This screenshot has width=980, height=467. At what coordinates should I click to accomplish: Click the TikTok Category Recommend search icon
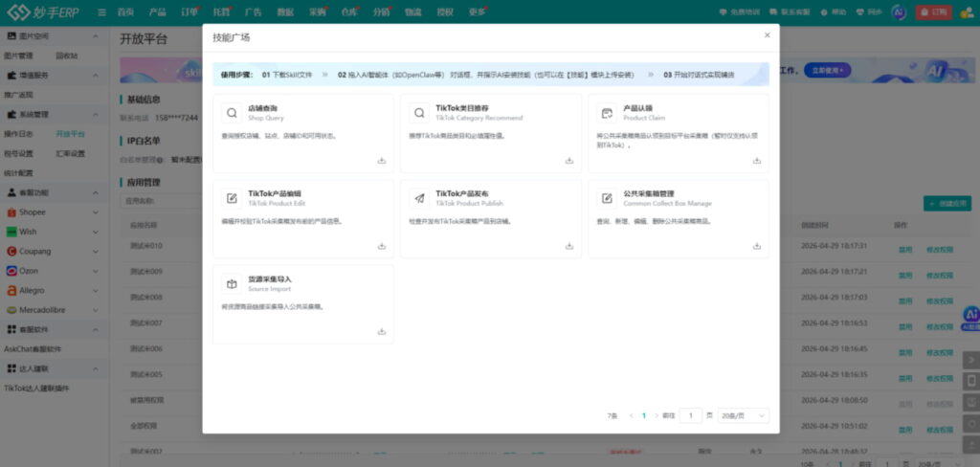point(419,113)
